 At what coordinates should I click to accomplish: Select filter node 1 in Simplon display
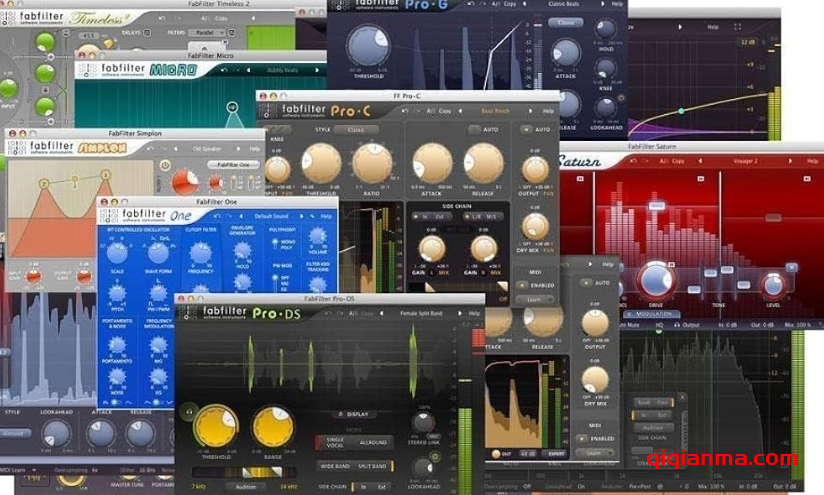click(x=106, y=174)
